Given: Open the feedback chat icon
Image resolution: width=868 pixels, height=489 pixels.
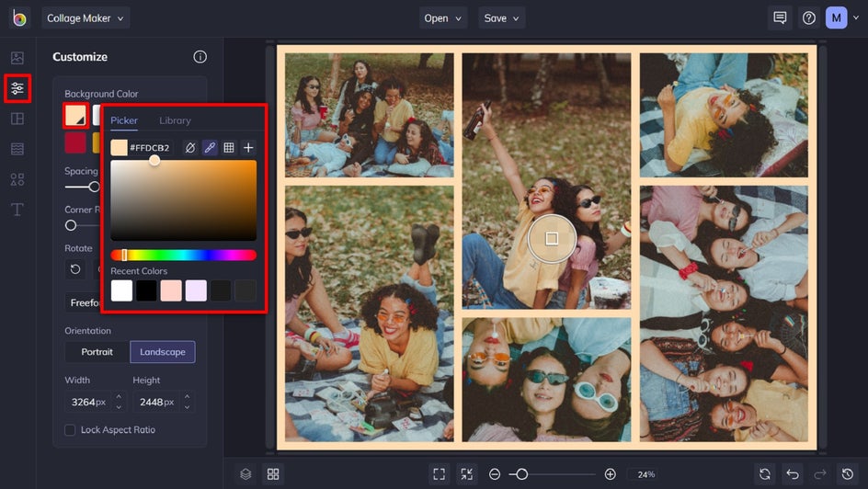Looking at the screenshot, I should pos(780,18).
